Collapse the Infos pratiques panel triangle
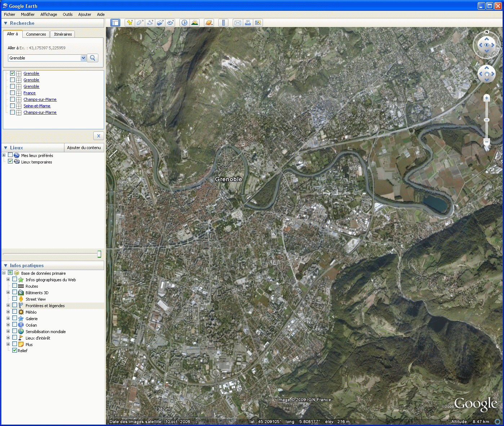Viewport: 504px width, 426px height. click(5, 265)
